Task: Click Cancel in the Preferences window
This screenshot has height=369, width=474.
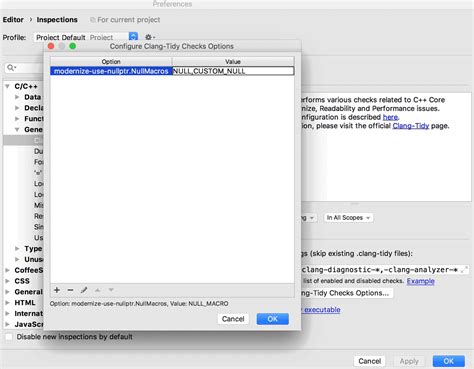Action: (x=370, y=361)
